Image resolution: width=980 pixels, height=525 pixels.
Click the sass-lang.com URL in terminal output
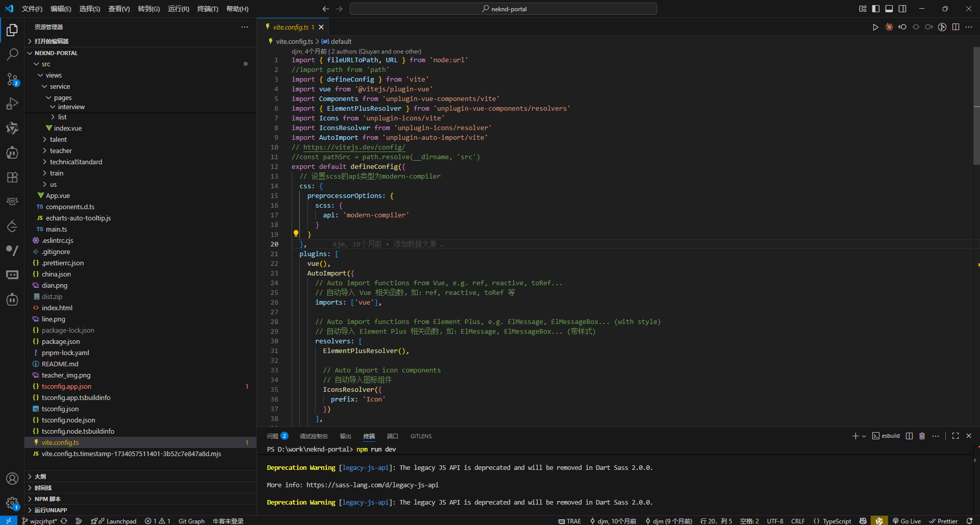372,485
